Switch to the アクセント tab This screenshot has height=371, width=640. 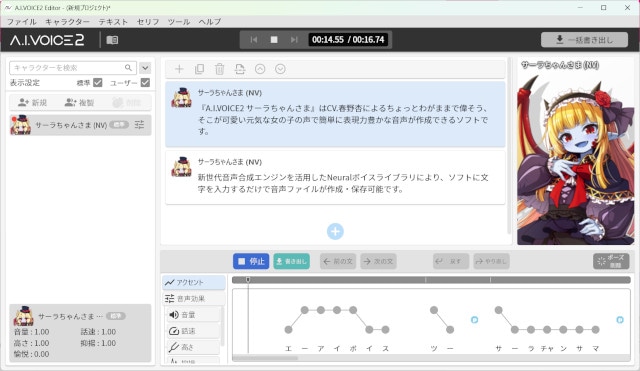pyautogui.click(x=194, y=282)
